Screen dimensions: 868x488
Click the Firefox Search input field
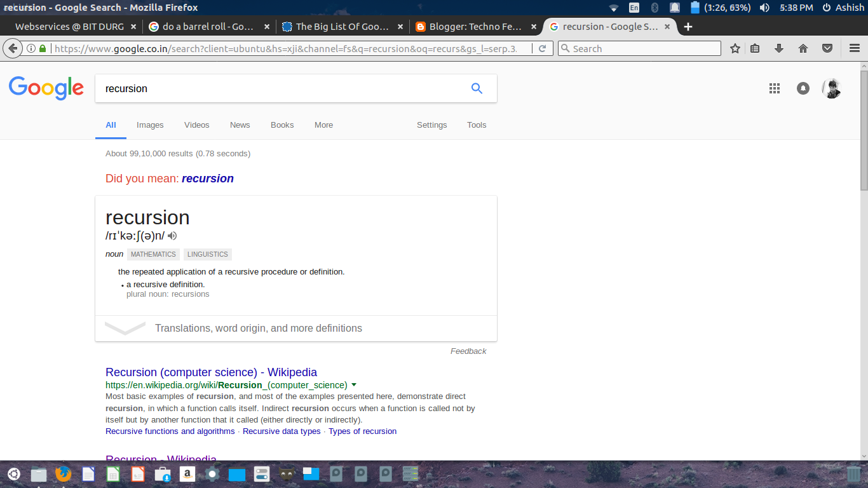639,49
